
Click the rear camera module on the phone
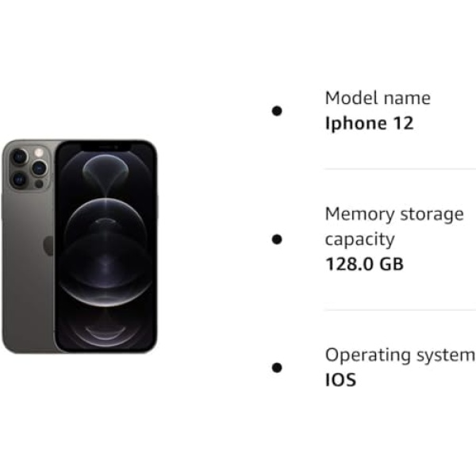click(x=29, y=168)
